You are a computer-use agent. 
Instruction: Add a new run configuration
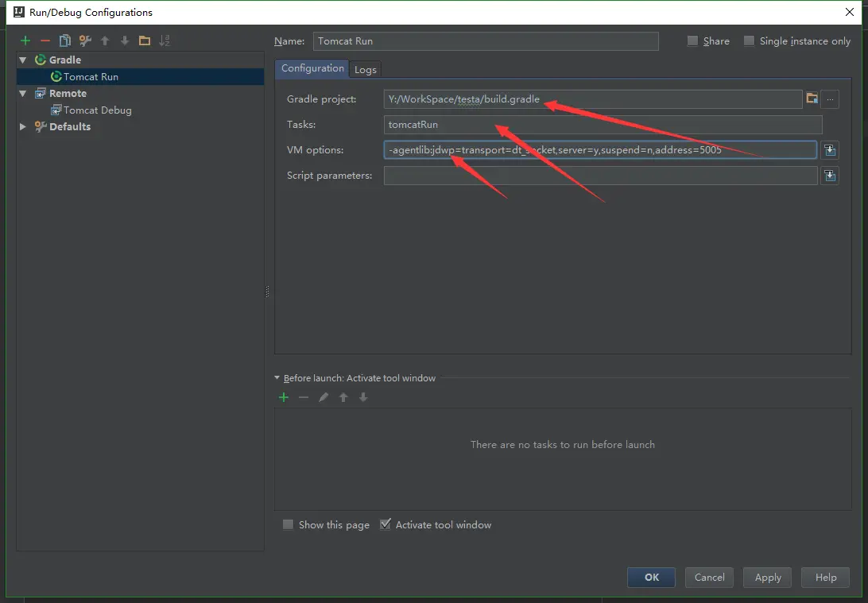[25, 41]
